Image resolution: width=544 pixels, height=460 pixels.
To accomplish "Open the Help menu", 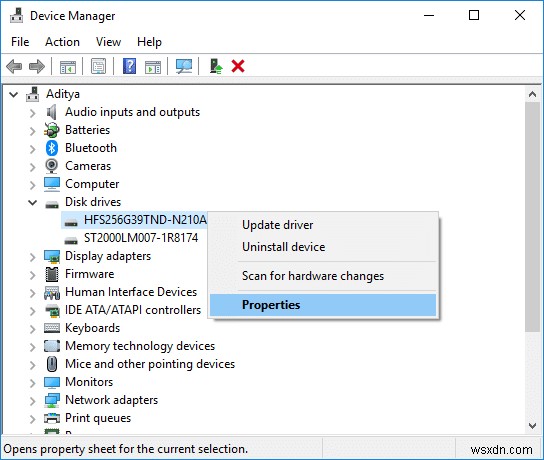I will [x=149, y=42].
